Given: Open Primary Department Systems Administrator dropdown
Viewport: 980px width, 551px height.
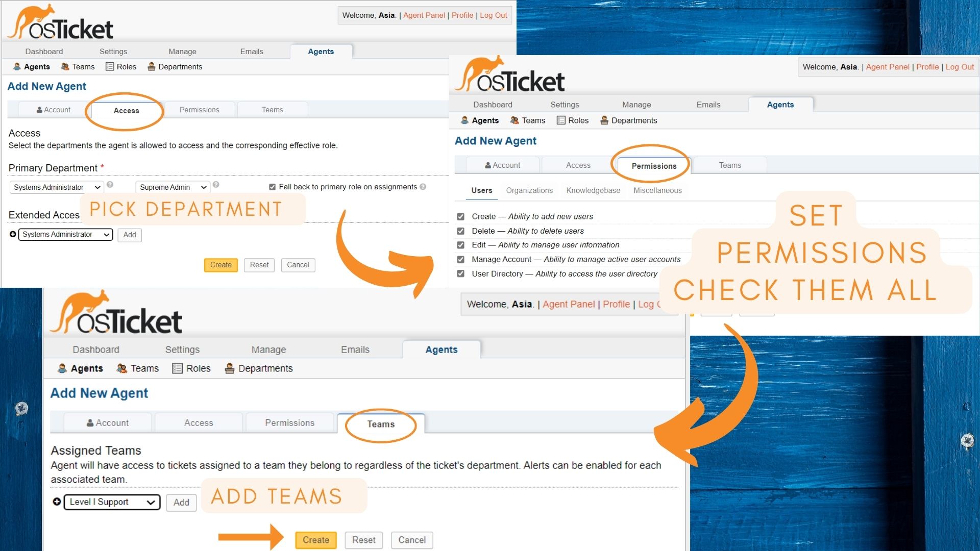Looking at the screenshot, I should coord(57,187).
